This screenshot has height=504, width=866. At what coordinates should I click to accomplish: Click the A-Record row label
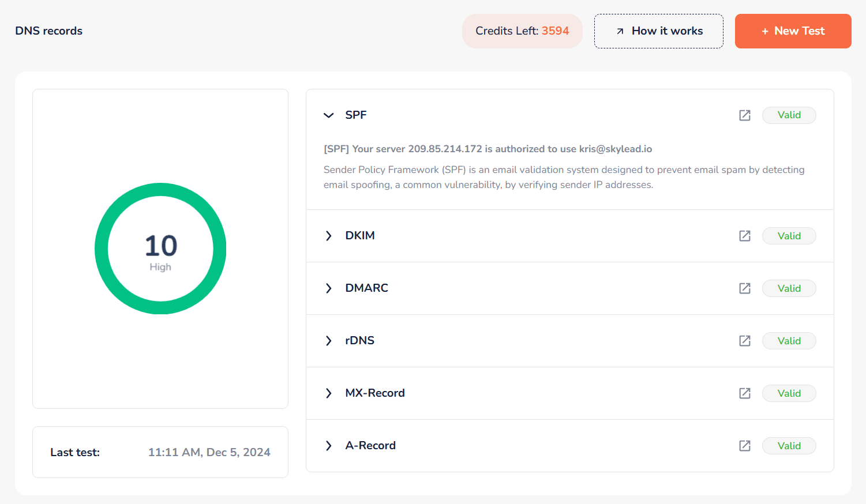point(370,446)
